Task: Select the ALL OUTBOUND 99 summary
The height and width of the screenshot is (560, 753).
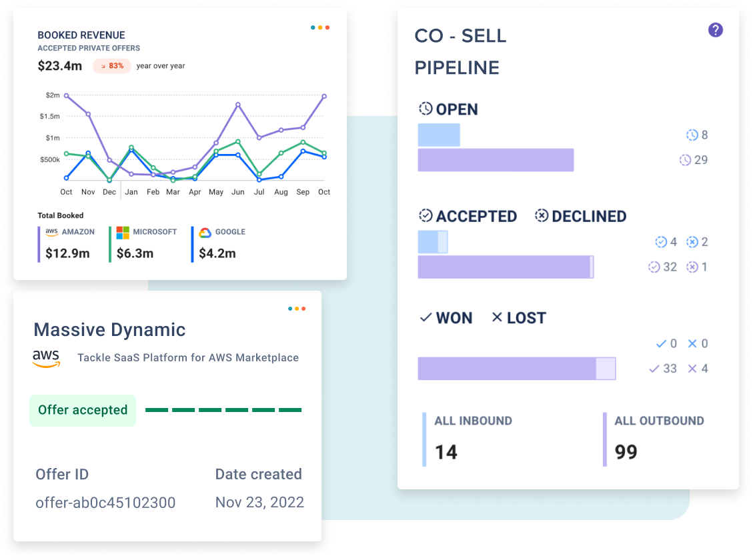Action: pyautogui.click(x=654, y=439)
